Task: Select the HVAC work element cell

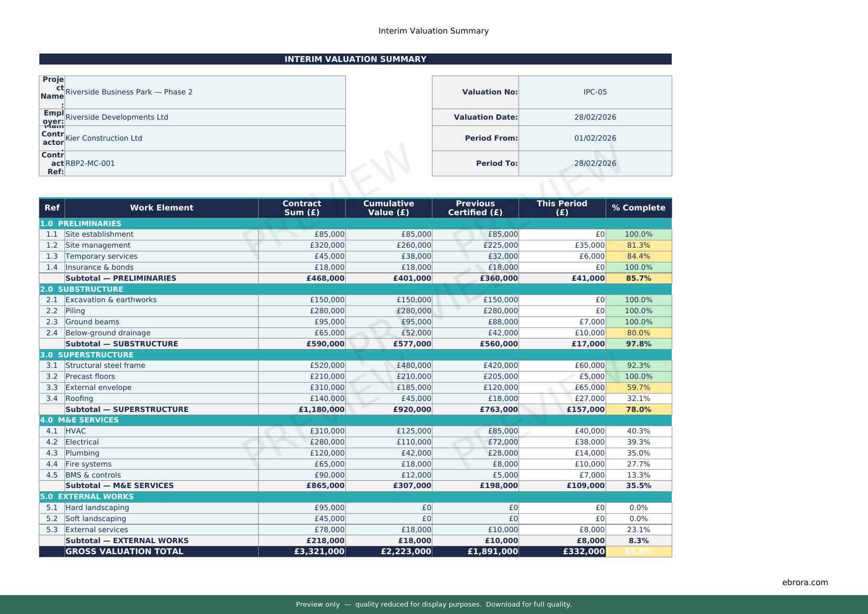Action: 161,431
